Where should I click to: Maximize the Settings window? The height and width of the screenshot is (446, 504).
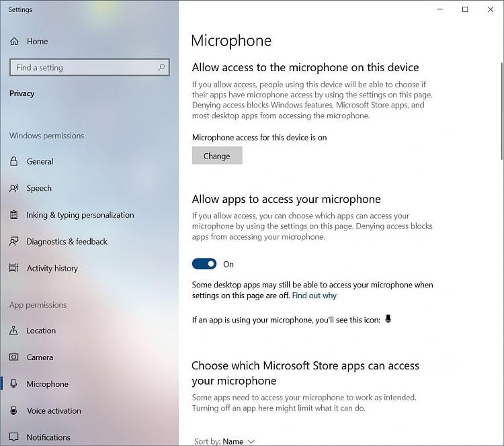(x=465, y=9)
